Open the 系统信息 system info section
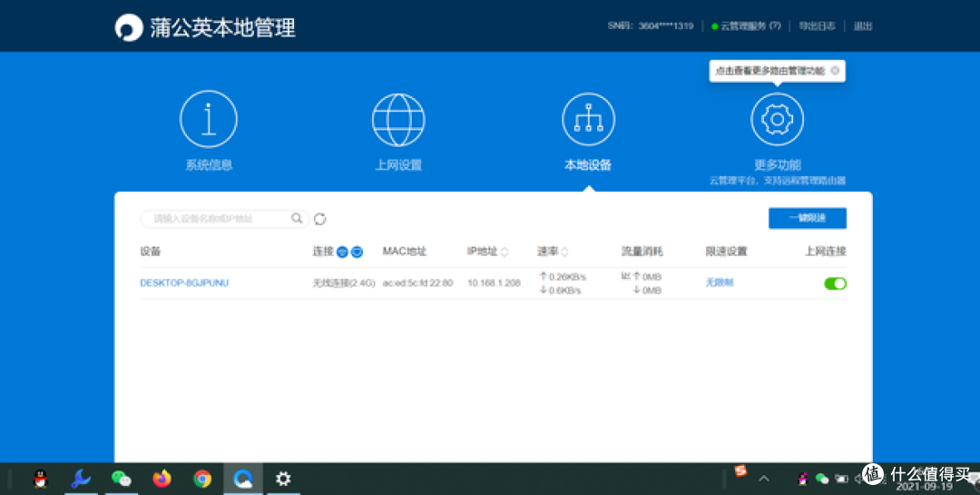 [x=208, y=119]
